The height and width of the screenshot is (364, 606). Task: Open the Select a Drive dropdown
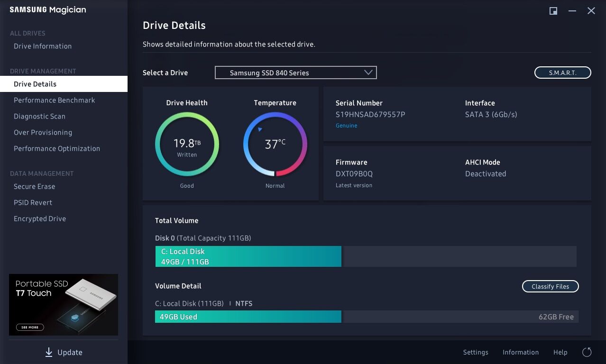(x=296, y=73)
